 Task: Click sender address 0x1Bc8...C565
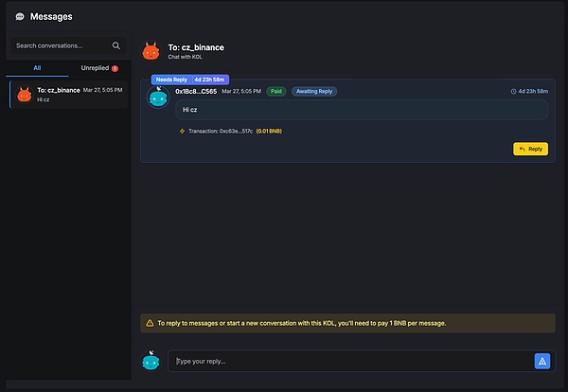(196, 92)
